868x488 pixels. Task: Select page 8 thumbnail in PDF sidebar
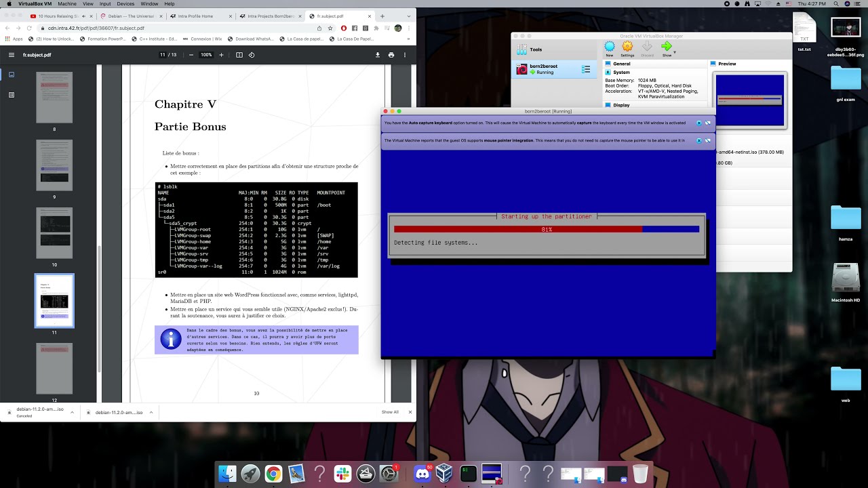(54, 97)
